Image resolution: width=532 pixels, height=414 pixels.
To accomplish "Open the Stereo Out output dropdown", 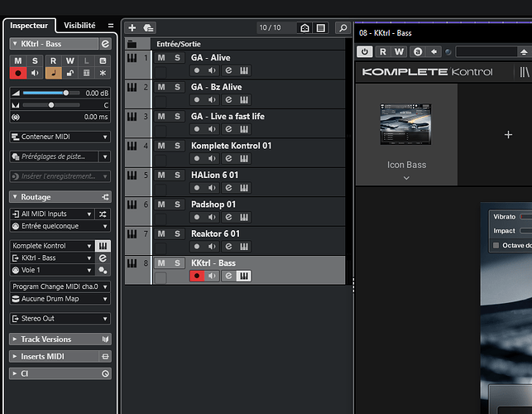I will click(x=60, y=318).
